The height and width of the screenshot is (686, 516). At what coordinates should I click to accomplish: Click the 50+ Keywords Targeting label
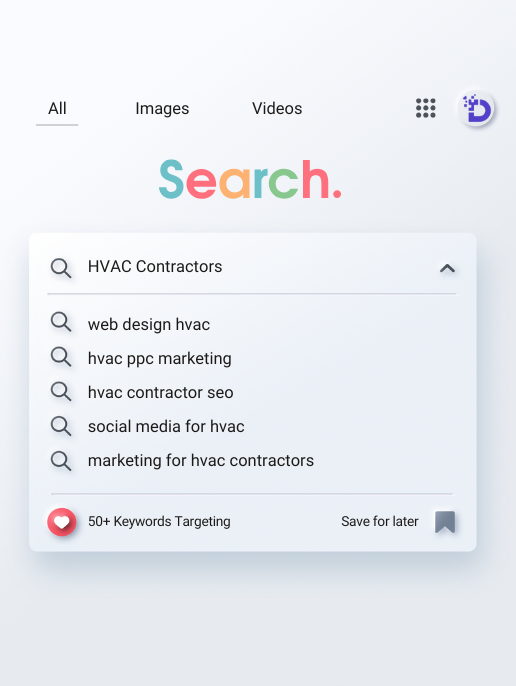159,522
